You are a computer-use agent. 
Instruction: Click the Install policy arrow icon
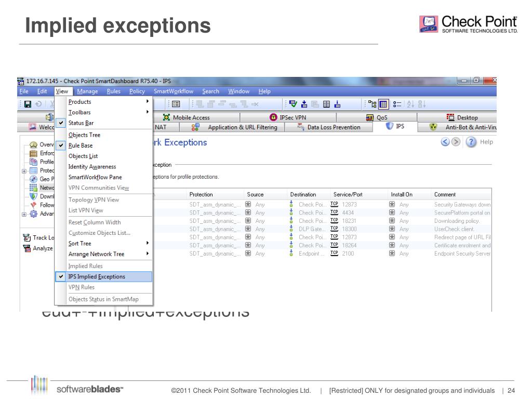click(304, 104)
